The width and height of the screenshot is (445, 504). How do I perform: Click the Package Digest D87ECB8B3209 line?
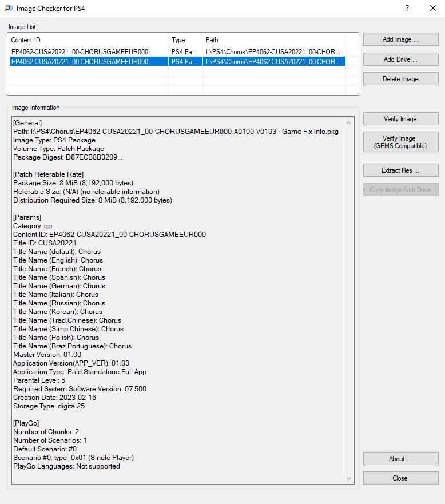[68, 157]
